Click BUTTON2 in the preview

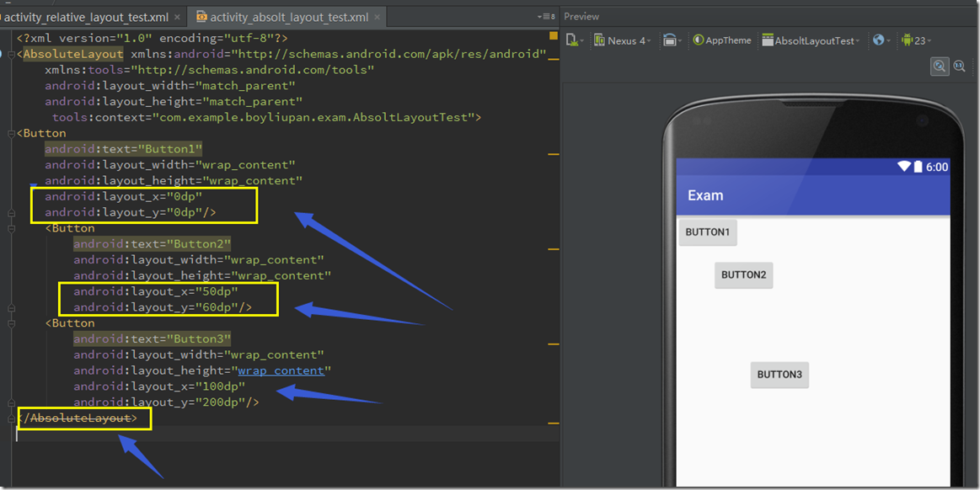click(743, 275)
